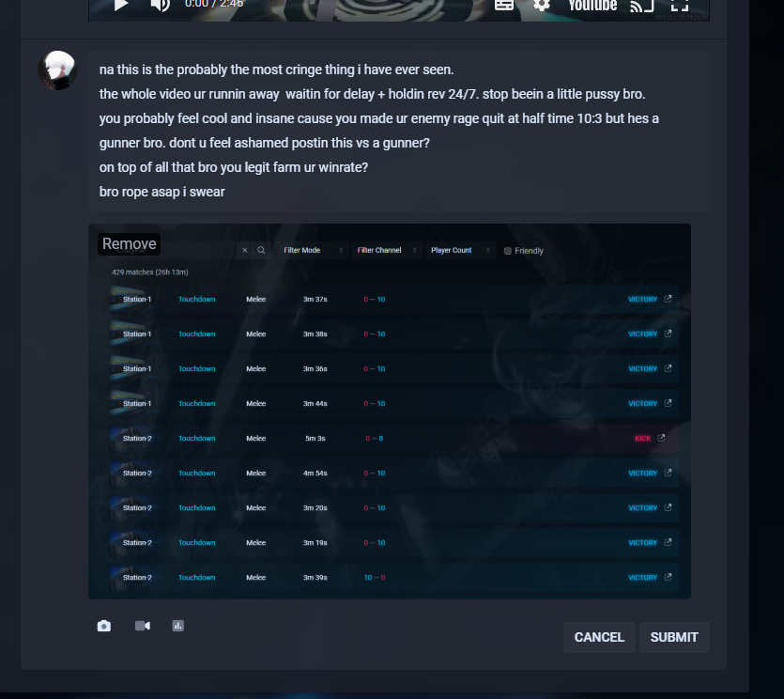
Task: Mute the video volume speaker icon
Action: 161,5
